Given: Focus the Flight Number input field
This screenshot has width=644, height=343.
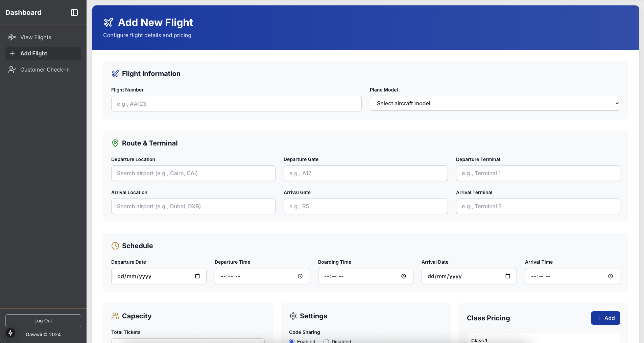Looking at the screenshot, I should coord(236,104).
